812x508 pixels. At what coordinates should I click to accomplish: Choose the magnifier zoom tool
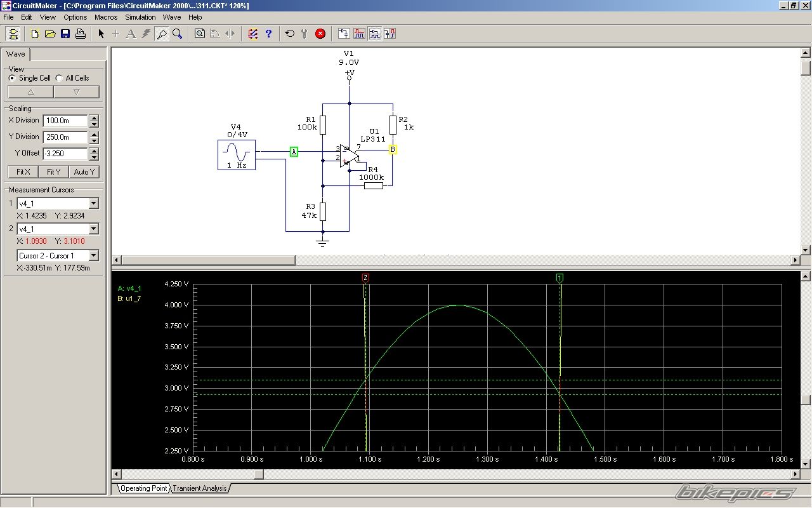177,34
